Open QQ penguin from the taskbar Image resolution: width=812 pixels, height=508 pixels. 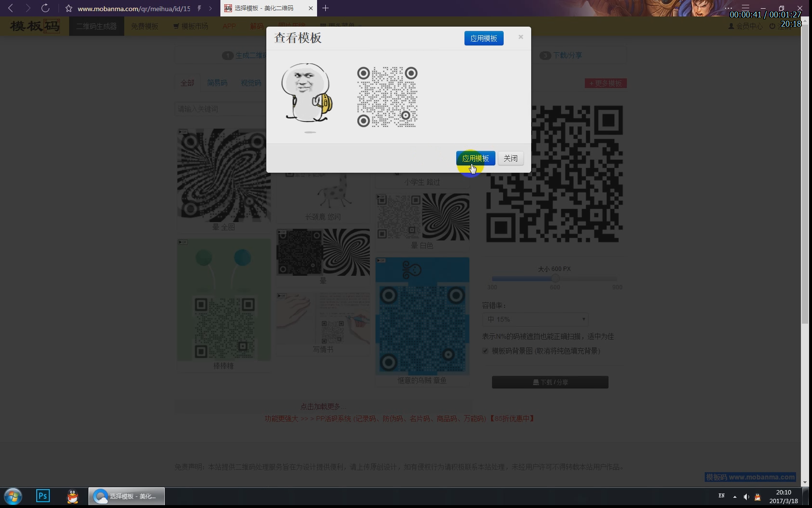[72, 496]
